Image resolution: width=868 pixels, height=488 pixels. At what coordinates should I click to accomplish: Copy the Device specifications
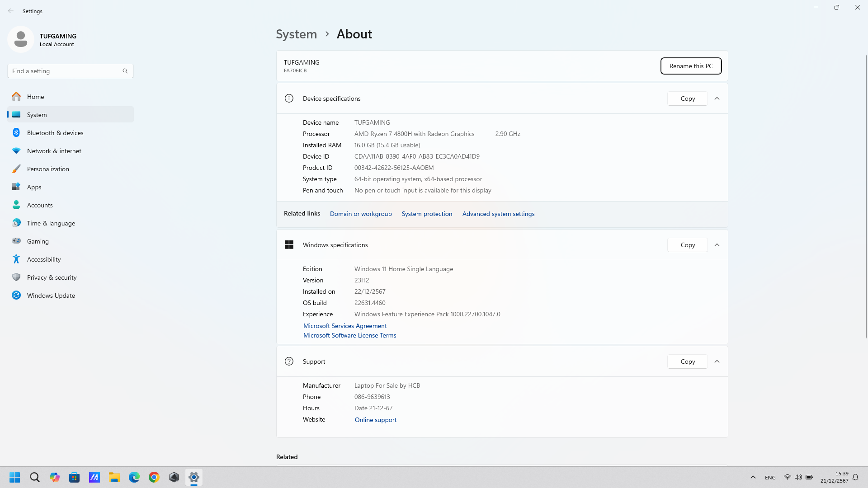pyautogui.click(x=688, y=99)
